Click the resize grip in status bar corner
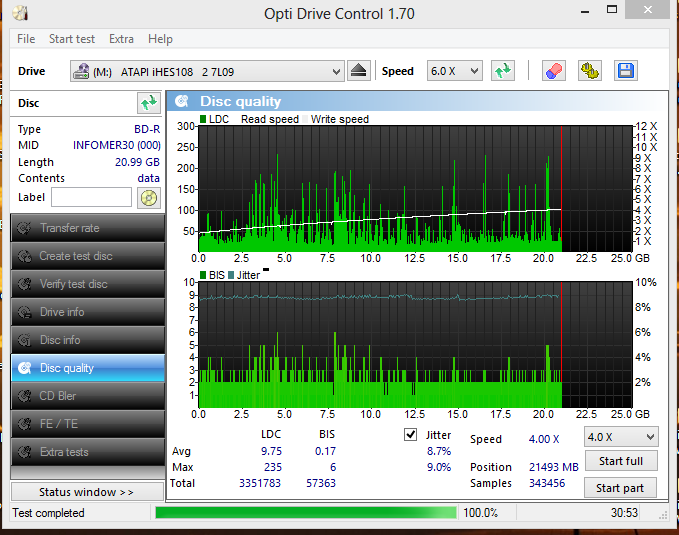 [x=663, y=515]
